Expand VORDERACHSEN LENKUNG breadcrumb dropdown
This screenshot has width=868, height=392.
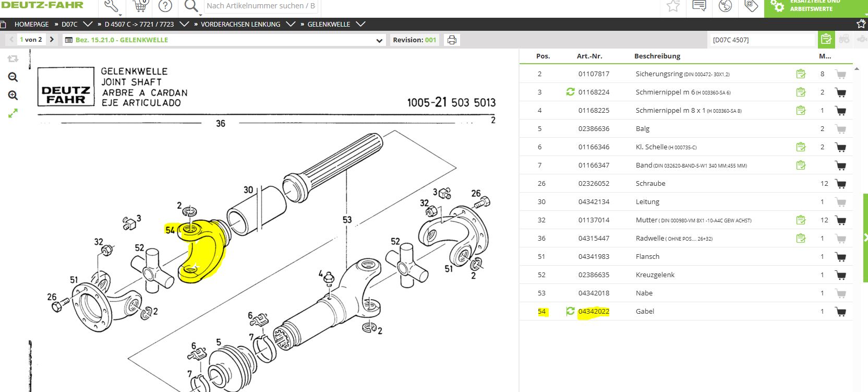291,24
